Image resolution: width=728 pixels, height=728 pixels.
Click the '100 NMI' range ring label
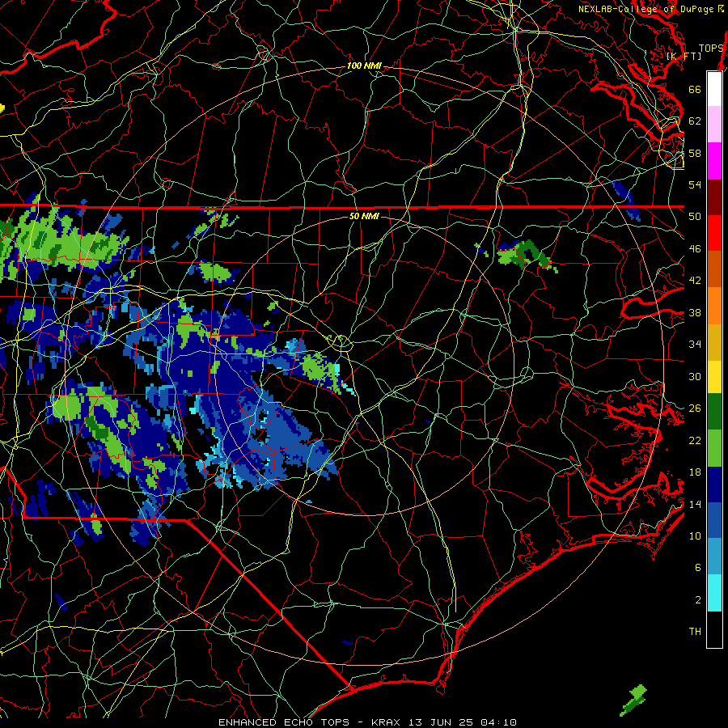pyautogui.click(x=364, y=66)
